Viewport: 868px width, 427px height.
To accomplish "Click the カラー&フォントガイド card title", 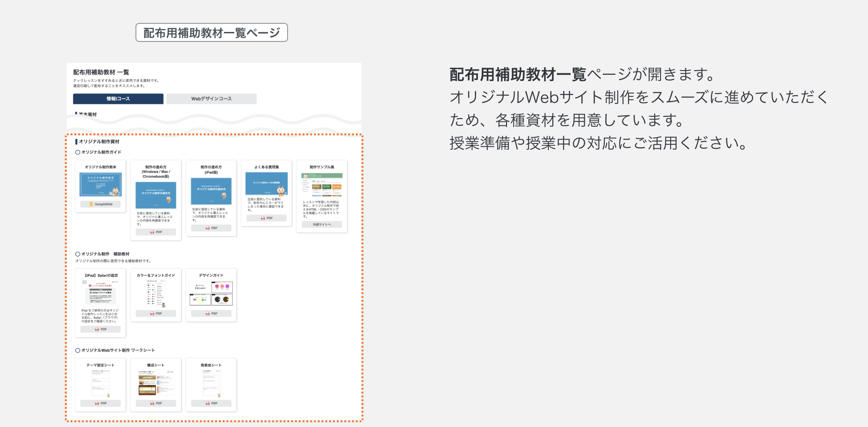I will point(156,275).
